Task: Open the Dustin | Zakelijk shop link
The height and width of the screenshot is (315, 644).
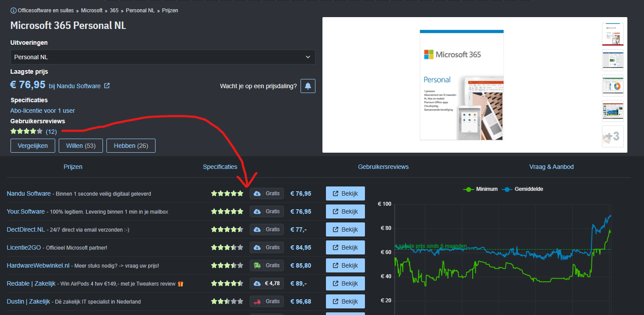Action: coord(28,301)
